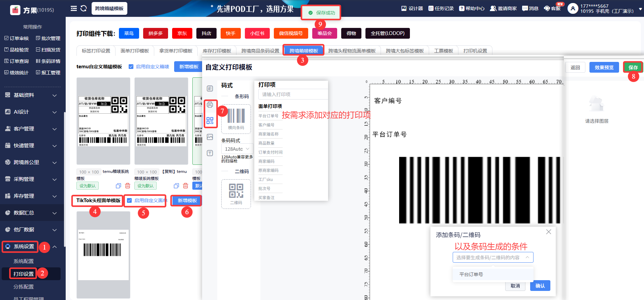
Task: Close the 添加条码/二维码 dialog
Action: pyautogui.click(x=549, y=232)
